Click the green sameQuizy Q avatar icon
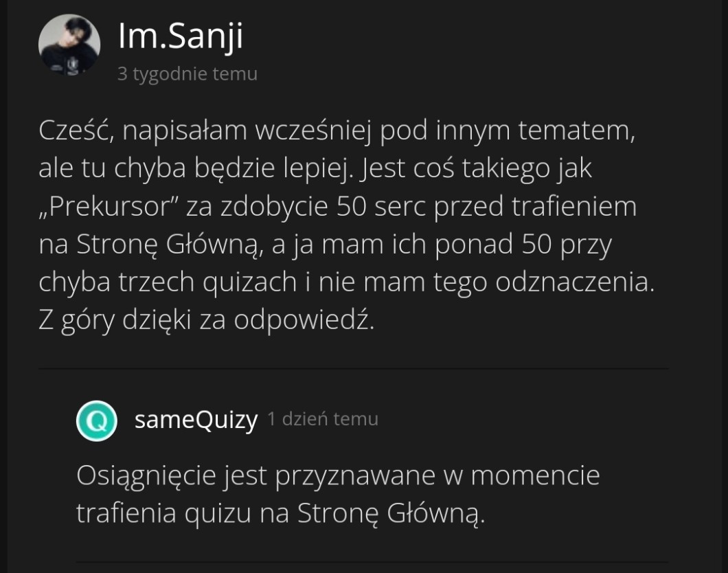This screenshot has height=573, width=728. pyautogui.click(x=96, y=420)
